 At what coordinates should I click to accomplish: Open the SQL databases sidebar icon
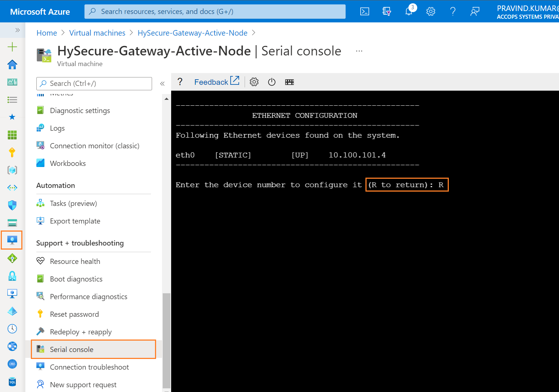click(12, 381)
